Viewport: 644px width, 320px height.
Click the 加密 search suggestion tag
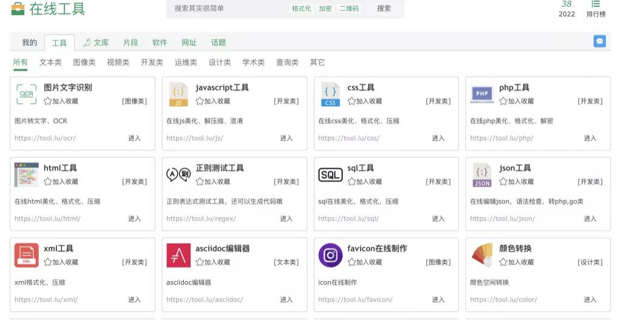click(x=325, y=9)
